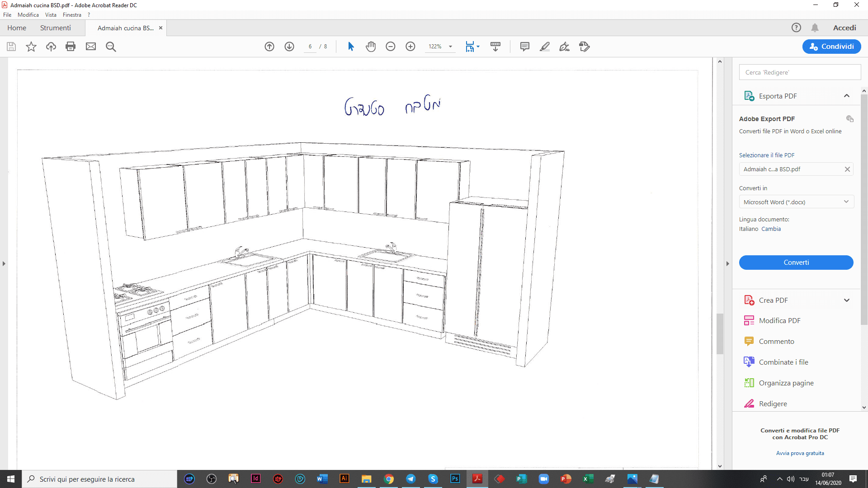Open the Add comment note tool
Viewport: 868px width, 488px height.
click(524, 47)
